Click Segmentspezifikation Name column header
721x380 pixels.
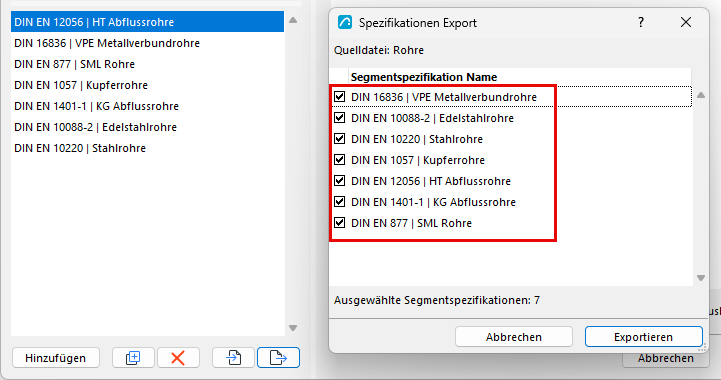pyautogui.click(x=423, y=77)
